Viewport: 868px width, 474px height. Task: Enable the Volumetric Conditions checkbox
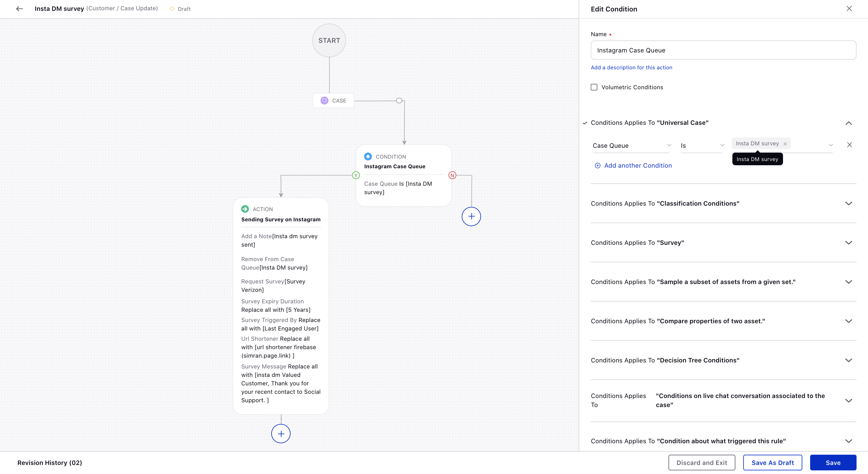[x=594, y=87]
